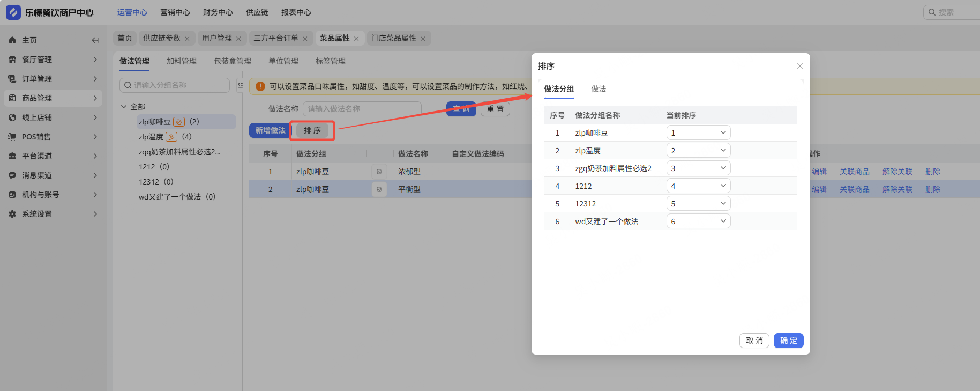Click 取消 in the sort dialog

pos(754,341)
